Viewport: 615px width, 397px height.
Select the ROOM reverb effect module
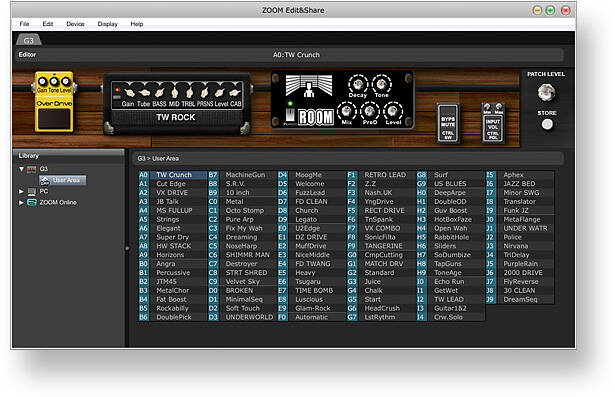pos(342,100)
